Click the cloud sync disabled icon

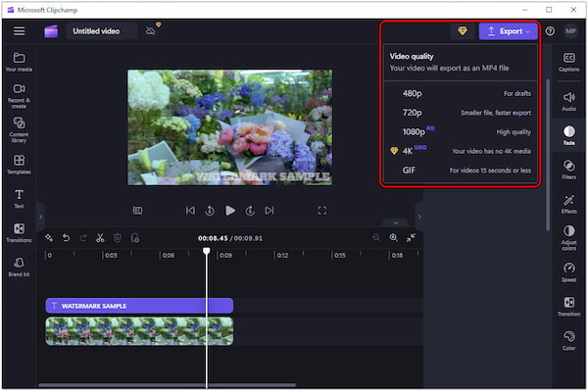[151, 30]
